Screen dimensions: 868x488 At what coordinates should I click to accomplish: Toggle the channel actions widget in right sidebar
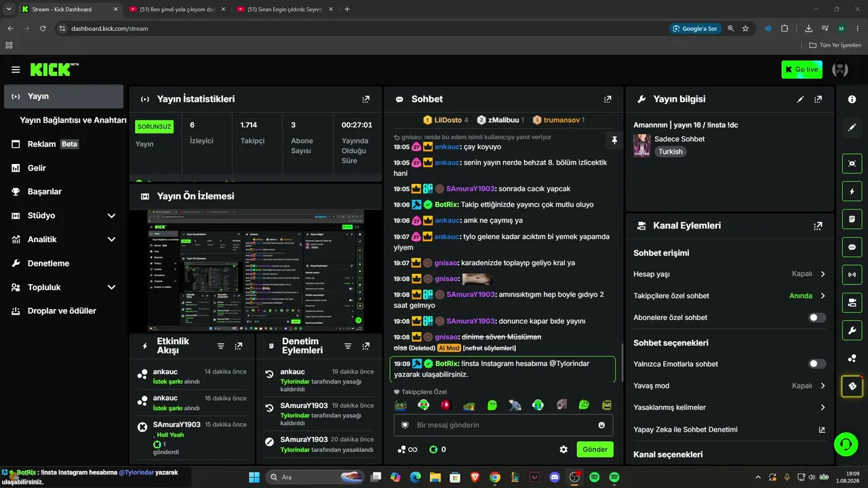852,302
